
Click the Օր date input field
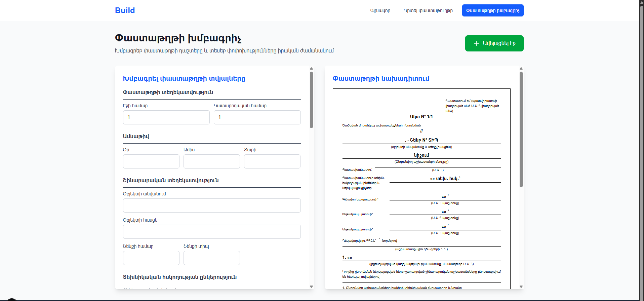pos(151,161)
